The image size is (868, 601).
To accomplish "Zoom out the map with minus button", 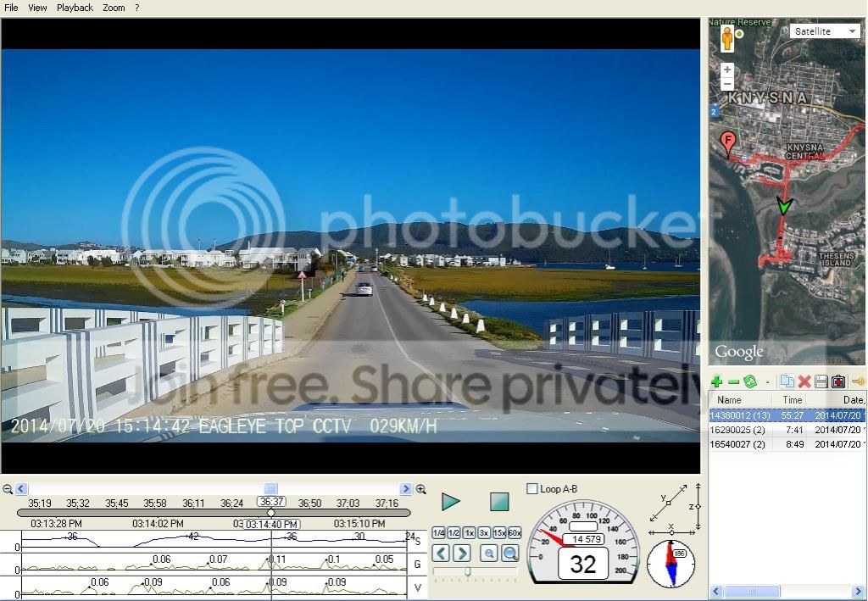I will [726, 85].
